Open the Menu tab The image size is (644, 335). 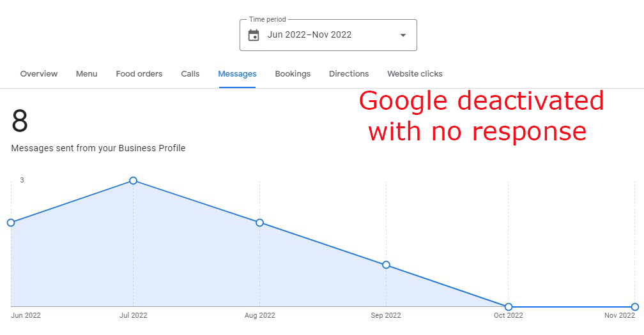(87, 74)
